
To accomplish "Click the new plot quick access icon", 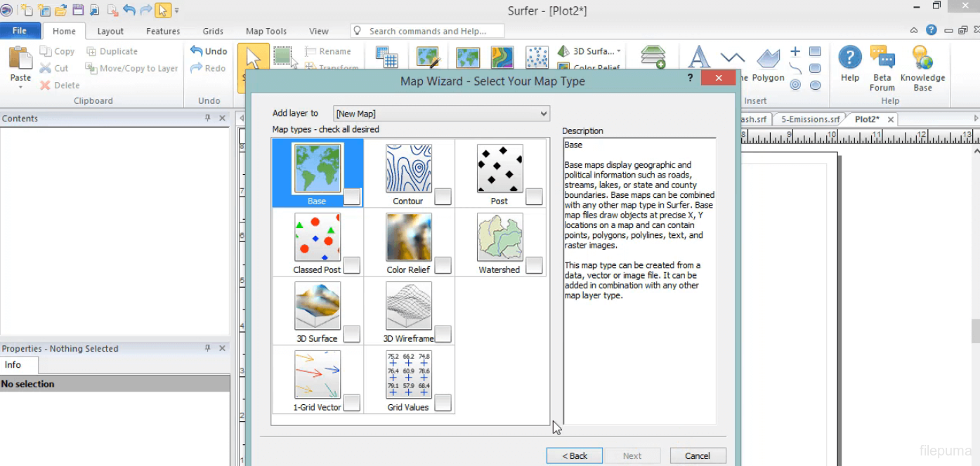I will [26, 11].
